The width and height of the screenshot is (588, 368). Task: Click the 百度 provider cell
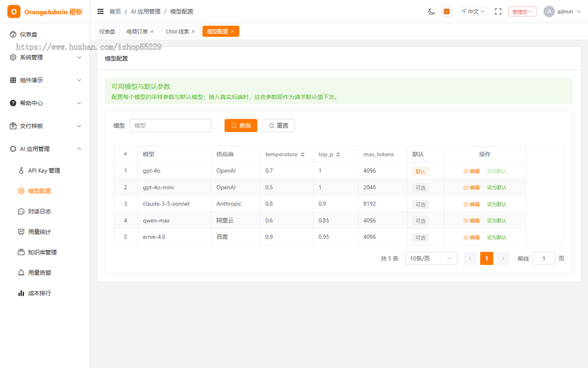click(222, 237)
